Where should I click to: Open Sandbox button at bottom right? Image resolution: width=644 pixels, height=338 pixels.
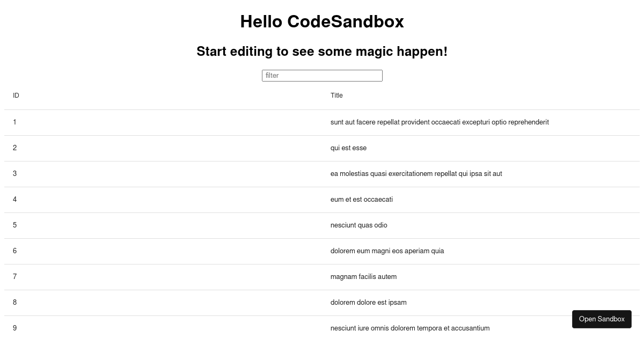[x=602, y=319]
